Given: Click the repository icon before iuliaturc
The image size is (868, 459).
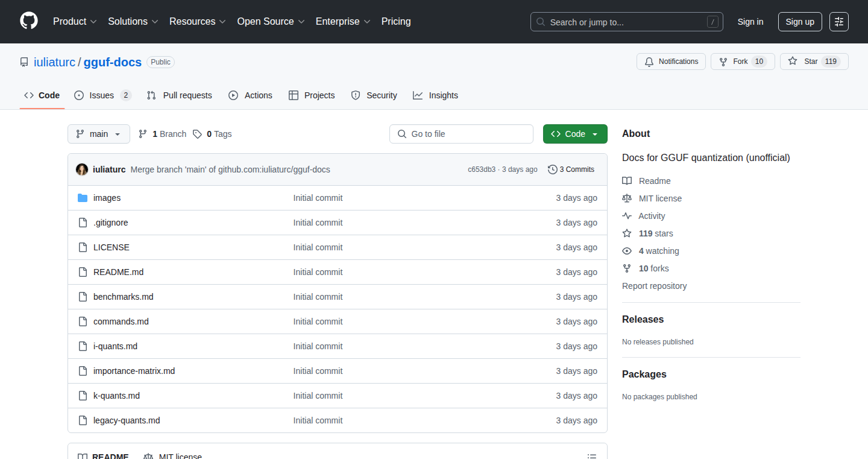Looking at the screenshot, I should [24, 62].
